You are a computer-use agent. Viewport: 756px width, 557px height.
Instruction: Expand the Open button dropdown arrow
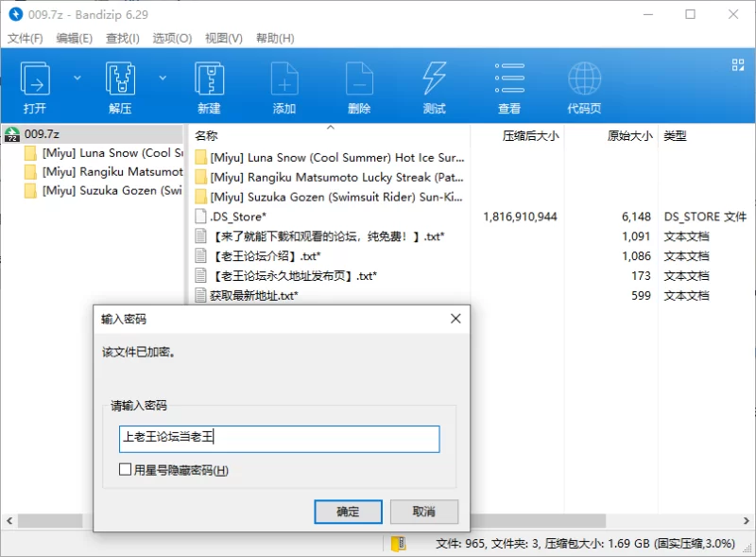(x=77, y=78)
